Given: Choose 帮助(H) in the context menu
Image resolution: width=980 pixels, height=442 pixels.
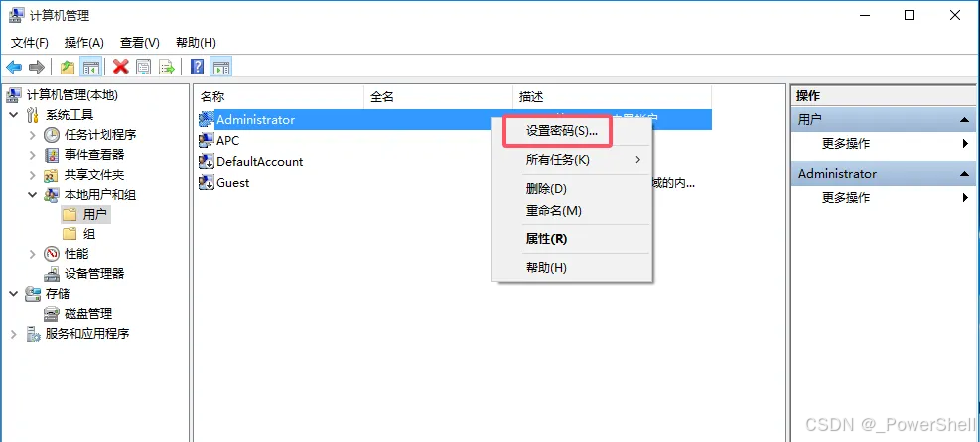Looking at the screenshot, I should pyautogui.click(x=573, y=267).
